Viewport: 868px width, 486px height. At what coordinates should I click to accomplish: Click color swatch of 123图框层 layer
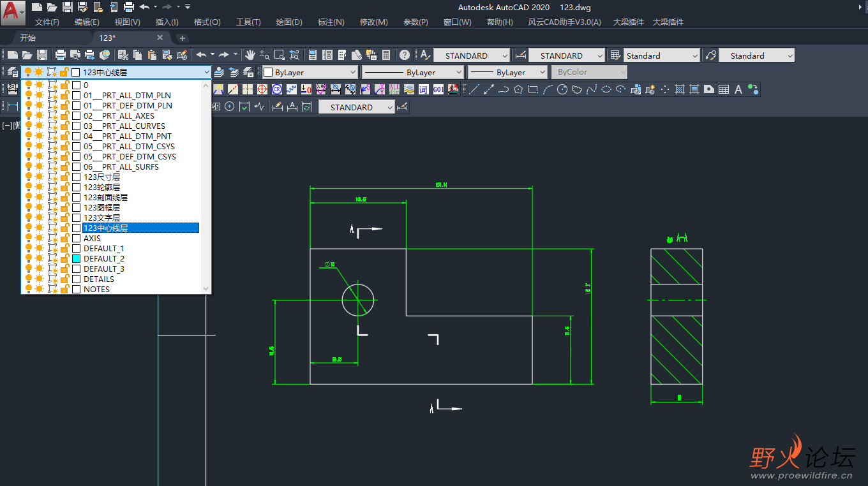coord(76,207)
